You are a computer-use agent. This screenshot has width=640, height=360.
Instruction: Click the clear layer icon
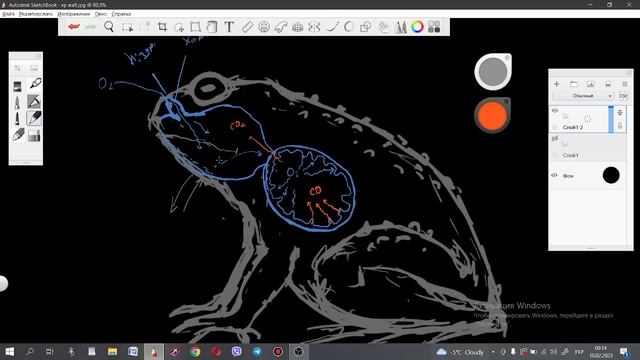[x=608, y=84]
